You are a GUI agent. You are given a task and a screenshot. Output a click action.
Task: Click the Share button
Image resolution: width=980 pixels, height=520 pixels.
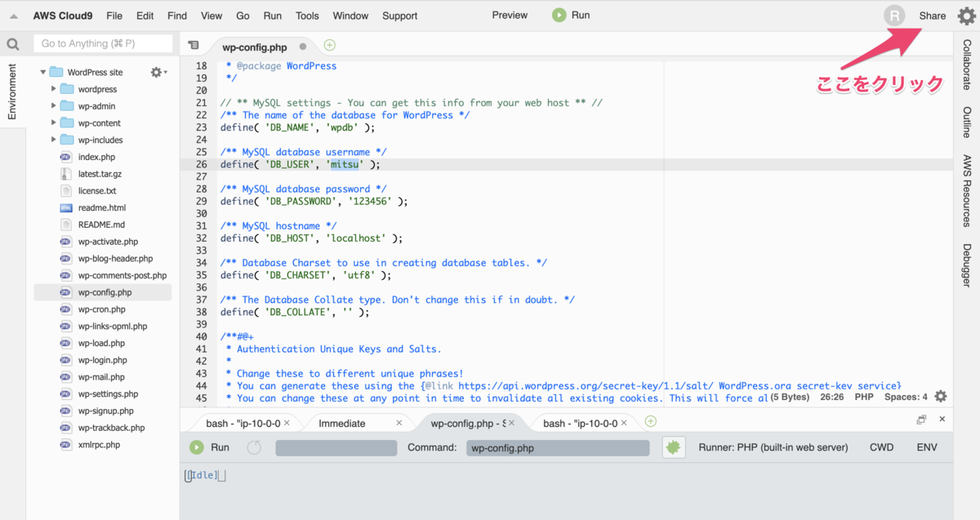pyautogui.click(x=933, y=16)
